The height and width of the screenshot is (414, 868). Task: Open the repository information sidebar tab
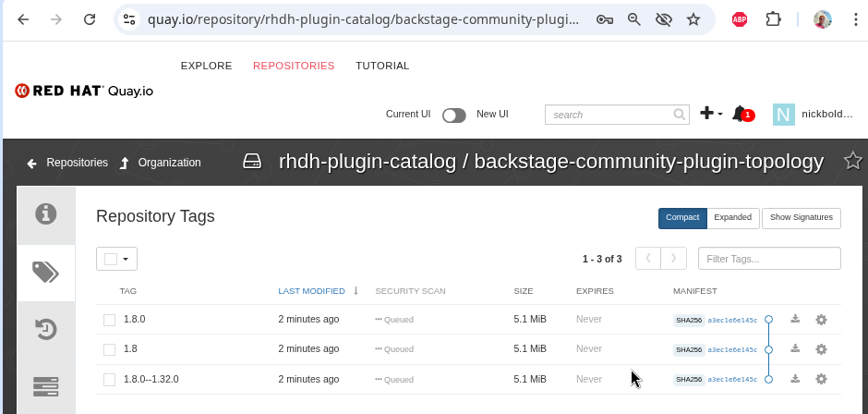[x=45, y=214]
